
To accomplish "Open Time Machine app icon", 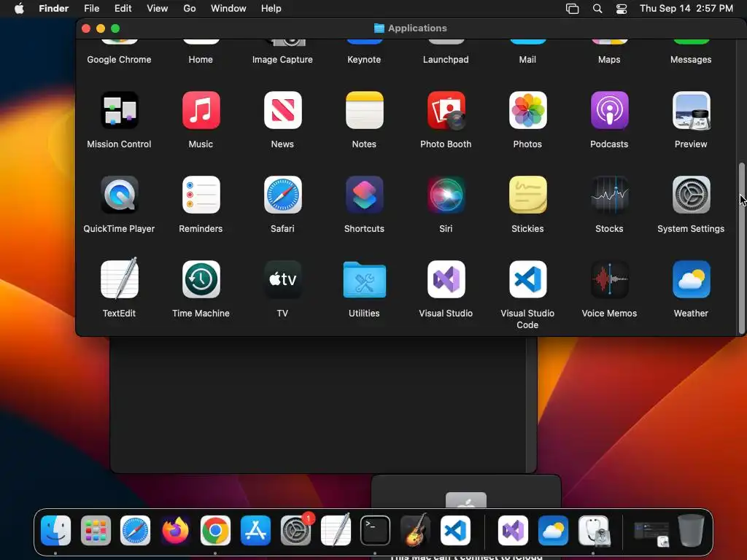I will pyautogui.click(x=201, y=279).
